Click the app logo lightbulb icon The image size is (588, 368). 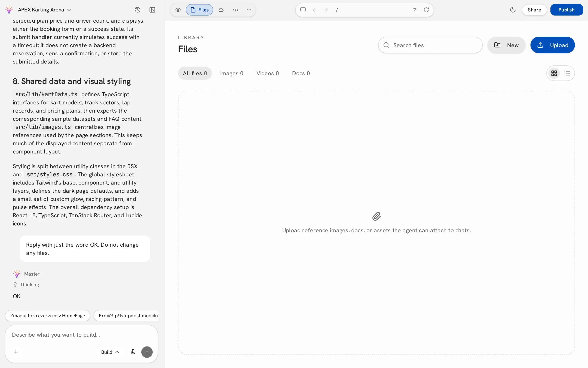tap(9, 10)
